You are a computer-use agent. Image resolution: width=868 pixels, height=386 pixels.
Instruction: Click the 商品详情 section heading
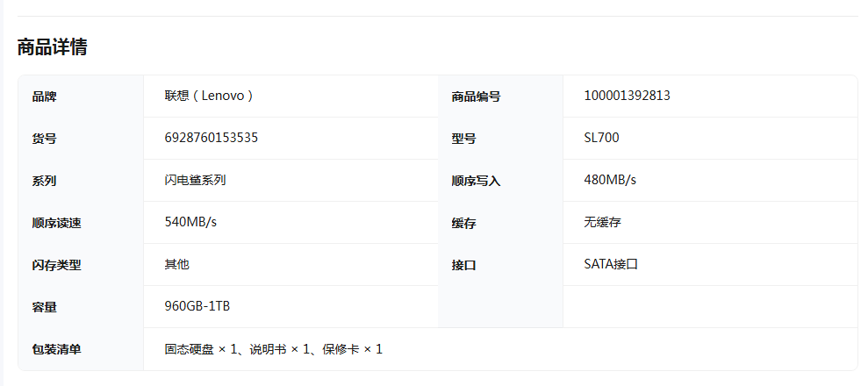(x=52, y=47)
